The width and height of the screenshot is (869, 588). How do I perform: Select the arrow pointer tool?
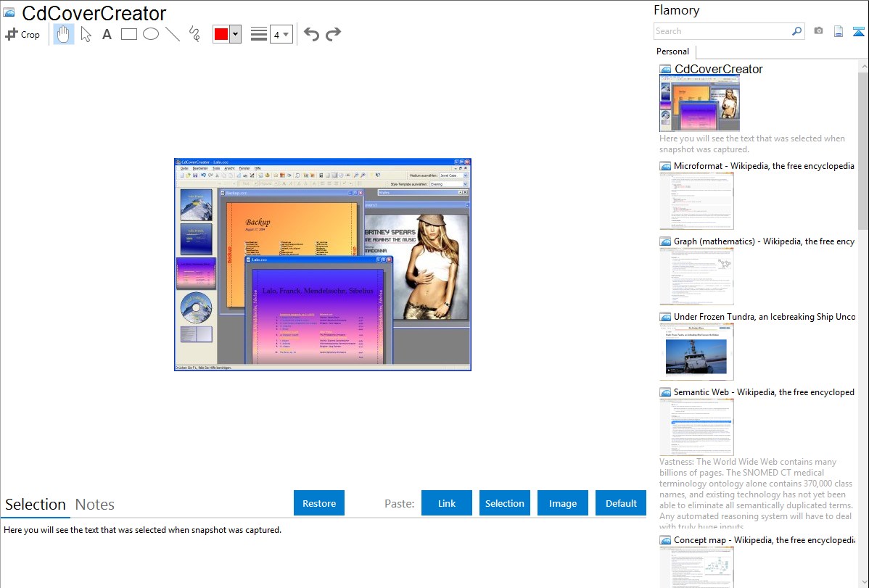coord(86,34)
